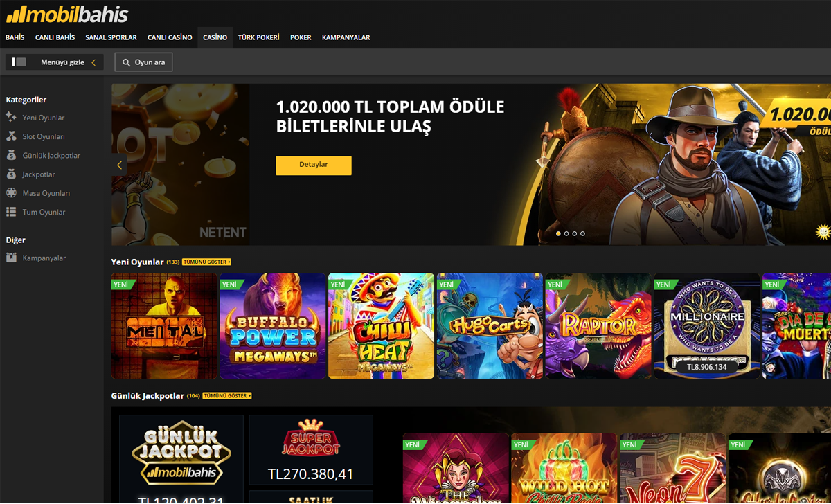
Task: Switch to the Türk Pokeri tab
Action: [259, 37]
